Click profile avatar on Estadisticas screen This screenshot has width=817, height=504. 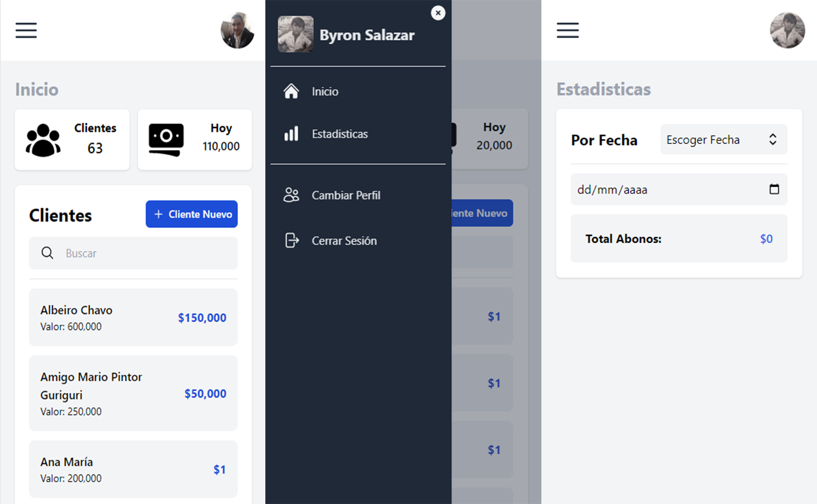787,30
